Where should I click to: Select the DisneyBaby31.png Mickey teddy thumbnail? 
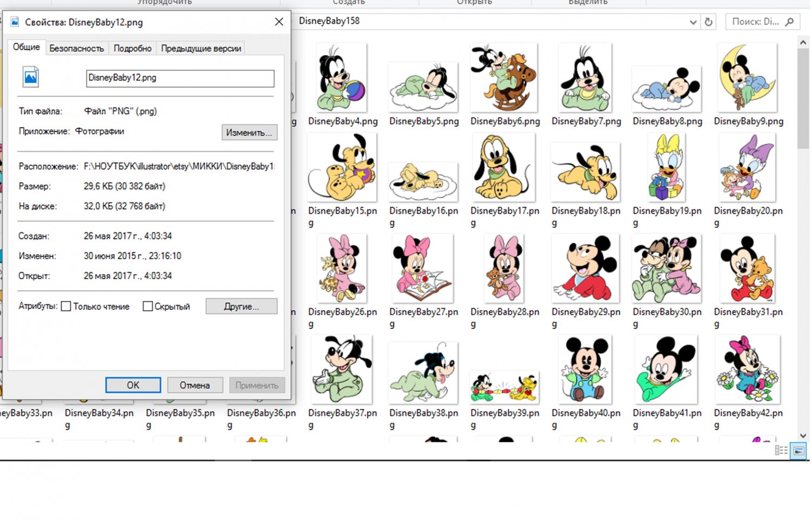click(x=748, y=269)
